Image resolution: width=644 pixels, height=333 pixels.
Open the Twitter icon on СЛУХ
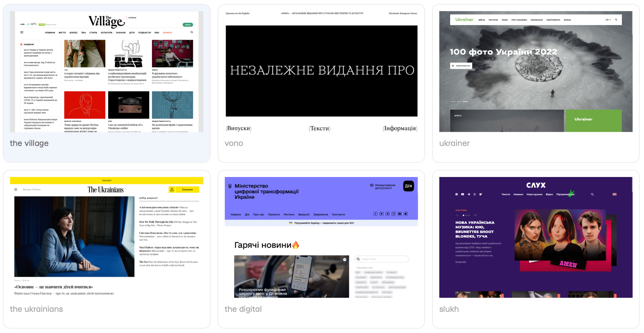click(x=480, y=194)
